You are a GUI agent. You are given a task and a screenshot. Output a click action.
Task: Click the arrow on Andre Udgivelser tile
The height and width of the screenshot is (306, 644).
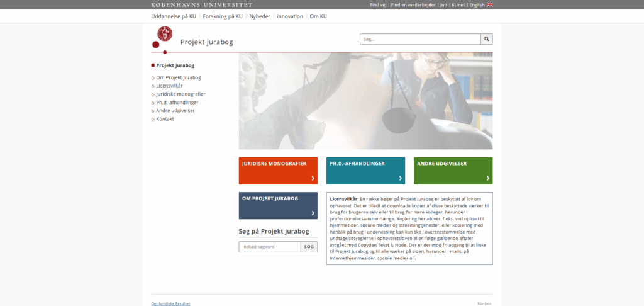click(x=487, y=178)
